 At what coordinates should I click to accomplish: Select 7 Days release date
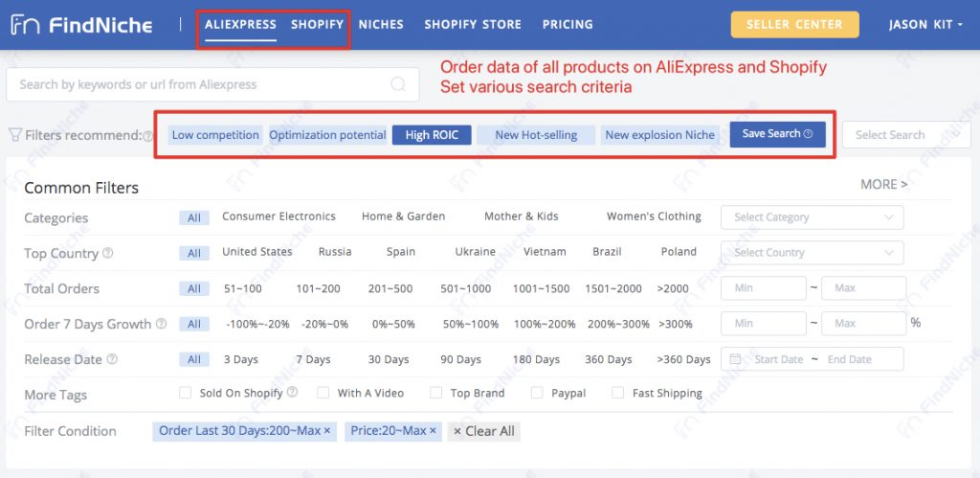click(313, 360)
